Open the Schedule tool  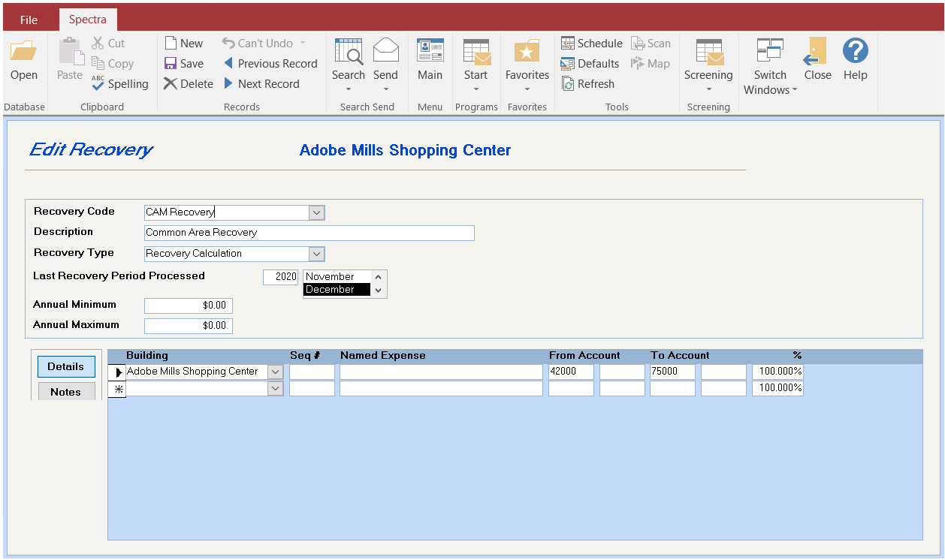pos(592,44)
